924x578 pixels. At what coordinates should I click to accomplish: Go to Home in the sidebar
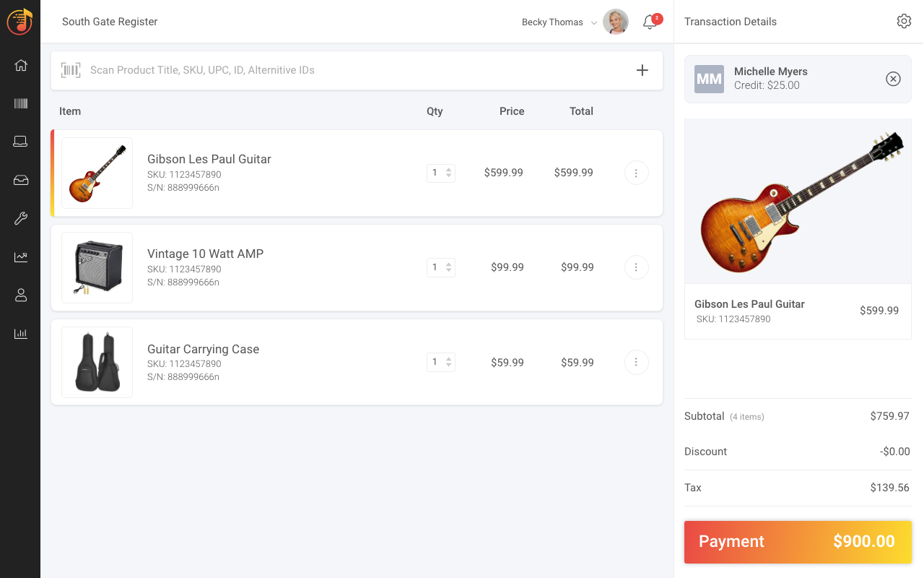coord(21,65)
